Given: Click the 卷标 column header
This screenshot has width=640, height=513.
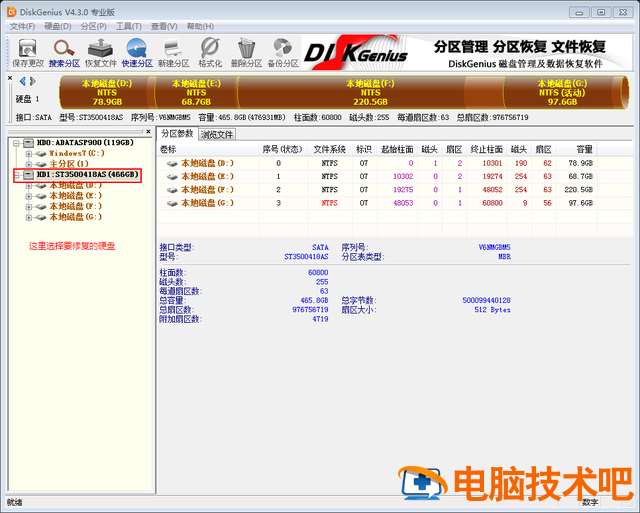Looking at the screenshot, I should (208, 149).
